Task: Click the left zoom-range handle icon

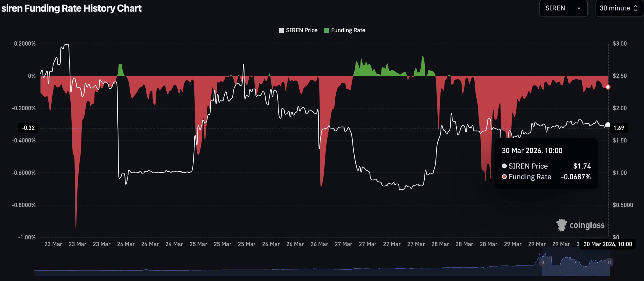Action: 543,262
